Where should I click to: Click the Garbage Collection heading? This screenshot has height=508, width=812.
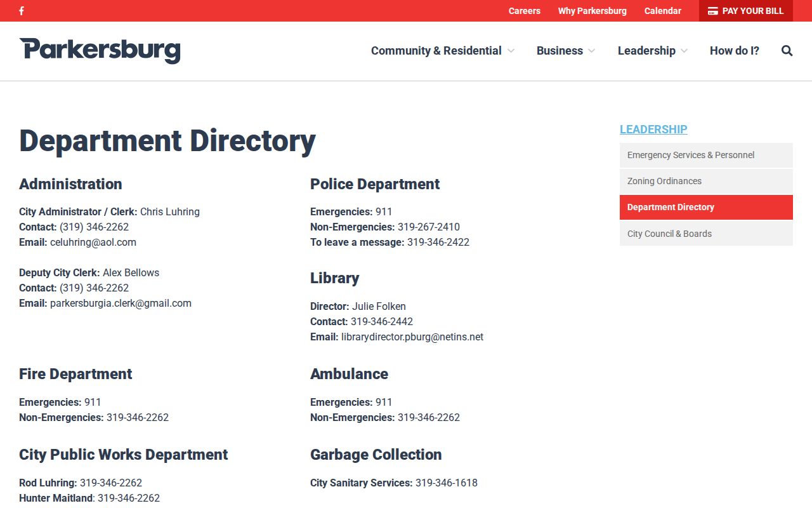coord(376,455)
